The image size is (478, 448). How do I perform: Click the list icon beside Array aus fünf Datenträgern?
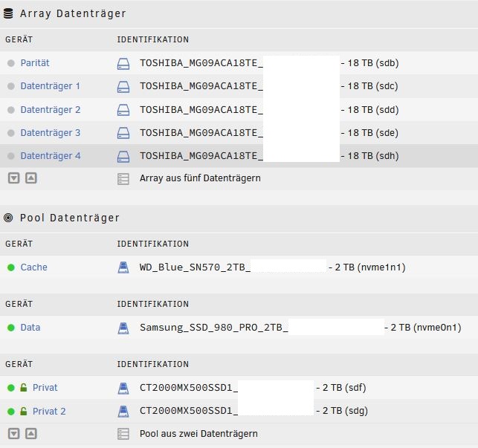pyautogui.click(x=123, y=179)
